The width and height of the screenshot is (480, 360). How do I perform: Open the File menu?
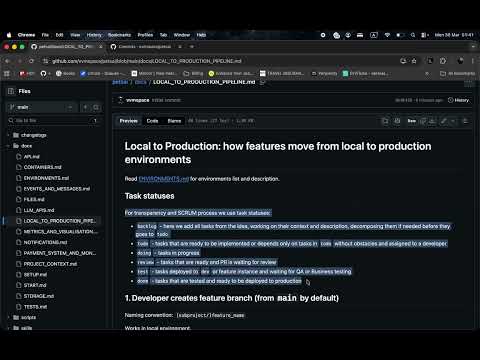[45, 35]
